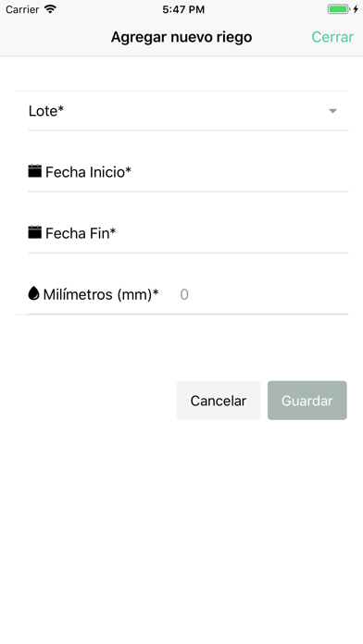
Task: Tap the Milímetros (mm)* label
Action: click(101, 294)
